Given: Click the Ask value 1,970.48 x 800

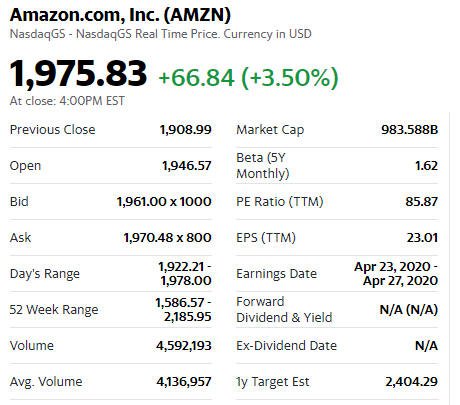Looking at the screenshot, I should (x=167, y=238).
